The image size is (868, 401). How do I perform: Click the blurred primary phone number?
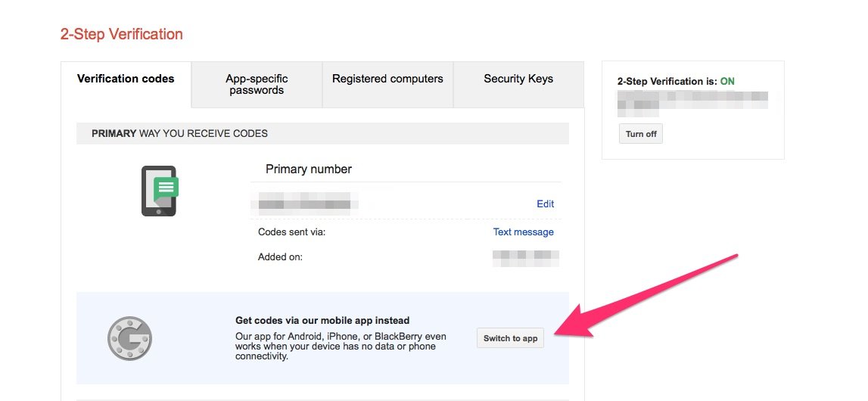tap(308, 203)
